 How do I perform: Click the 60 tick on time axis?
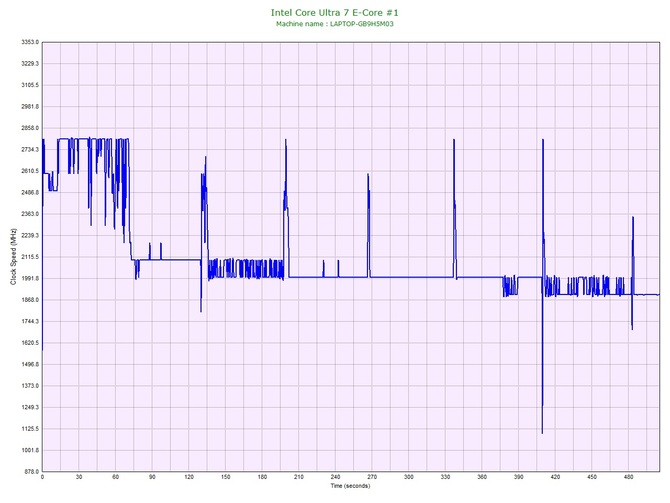coord(116,477)
